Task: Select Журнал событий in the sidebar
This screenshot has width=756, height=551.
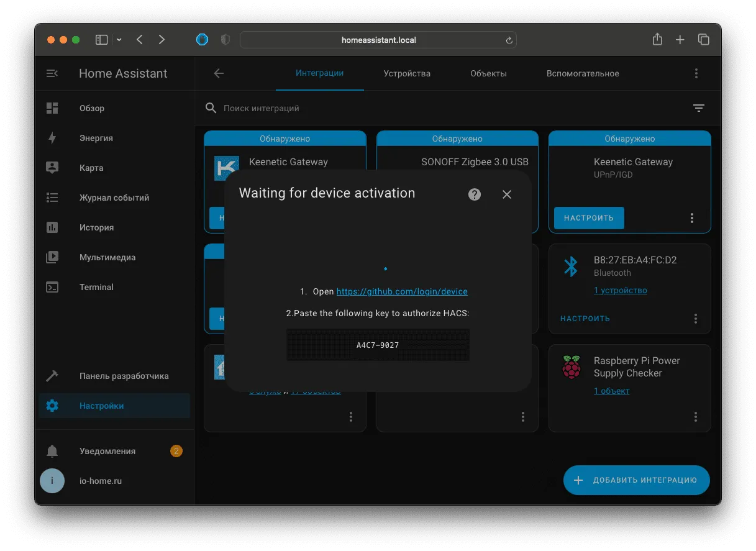Action: 114,198
